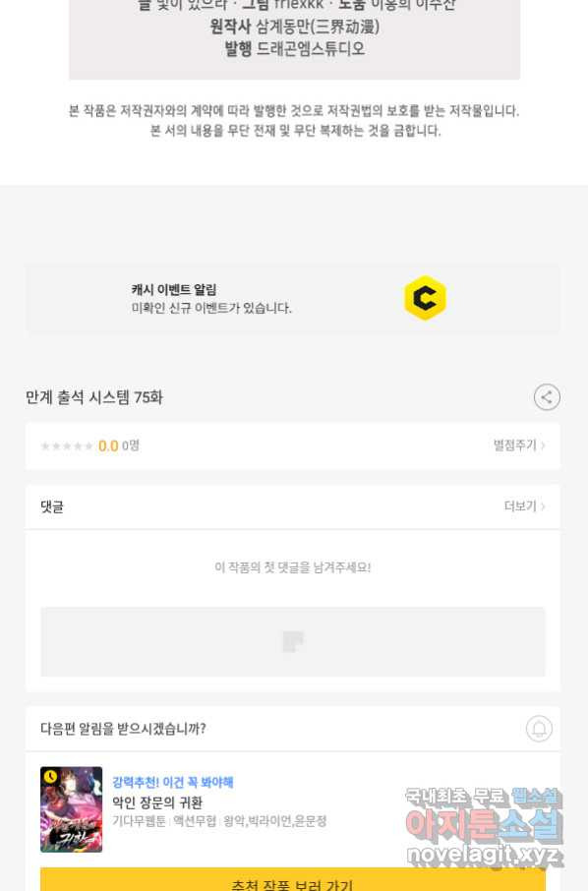
Task: Click the title 악인 장문의 귀환
Action: tap(157, 802)
